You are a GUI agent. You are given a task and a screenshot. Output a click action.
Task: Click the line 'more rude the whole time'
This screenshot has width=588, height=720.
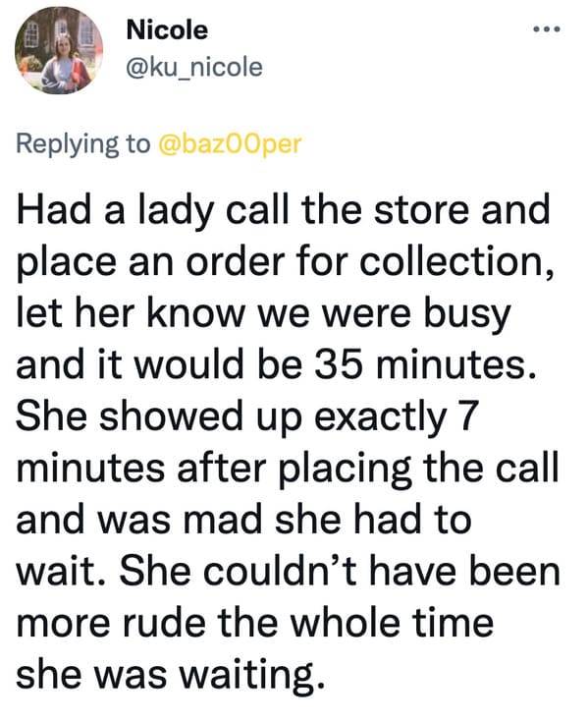[255, 624]
